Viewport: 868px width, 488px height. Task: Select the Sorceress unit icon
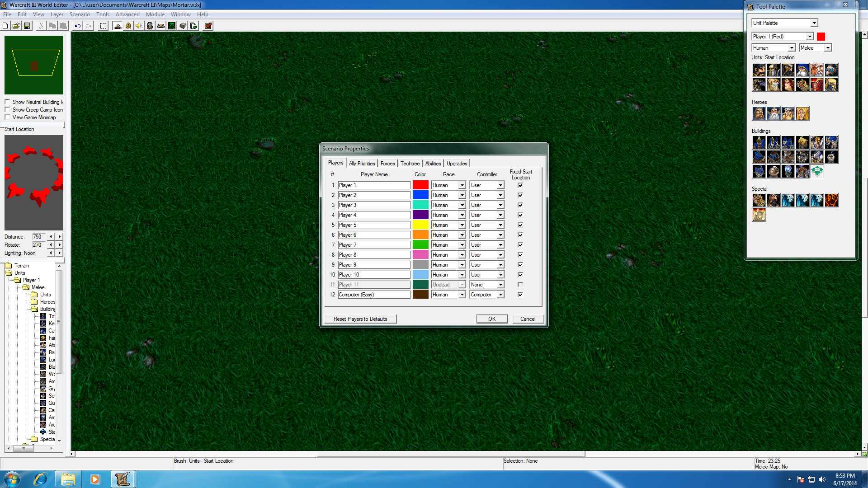coord(788,84)
